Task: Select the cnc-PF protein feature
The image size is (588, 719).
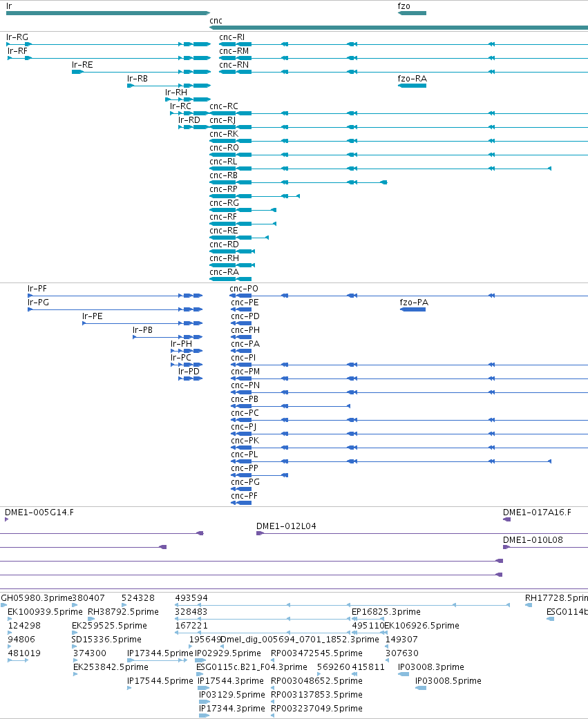Action: [x=241, y=503]
